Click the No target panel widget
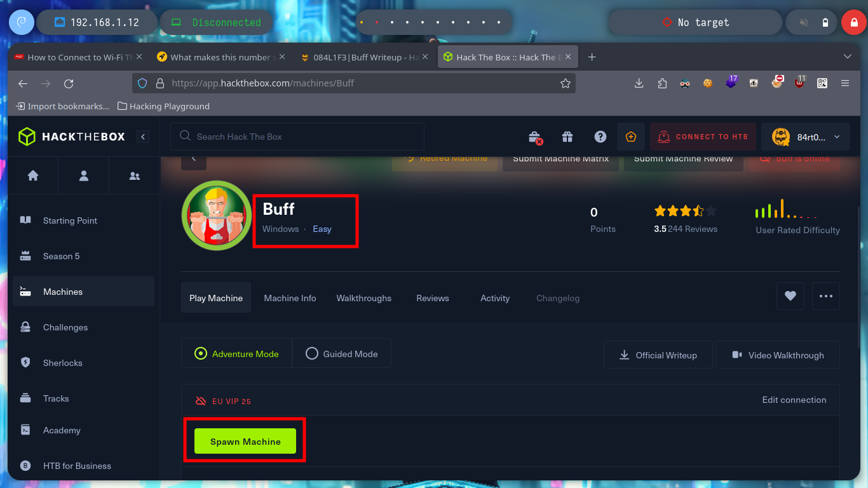 click(x=695, y=22)
